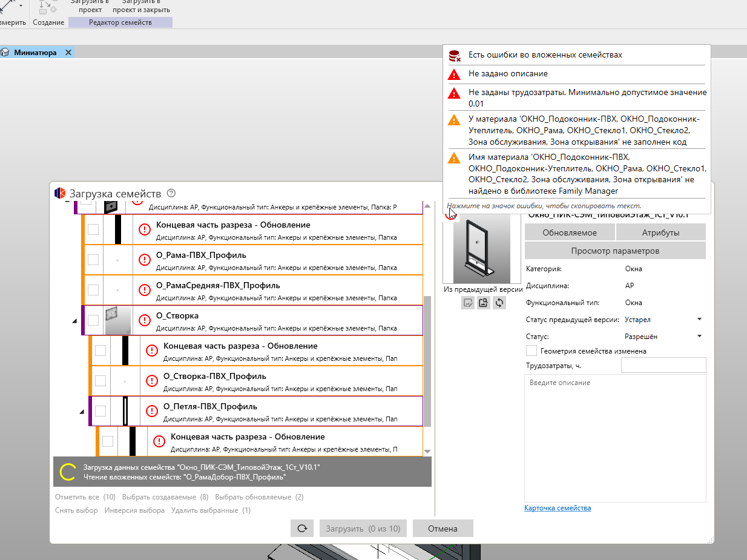Click the sync thumbnail icon under the preview
The width and height of the screenshot is (747, 560).
[499, 303]
